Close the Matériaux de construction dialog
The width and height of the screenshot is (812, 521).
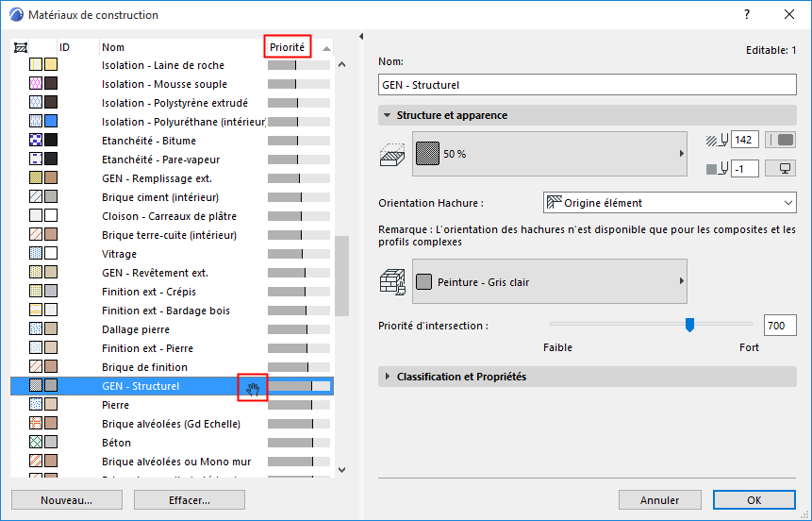[789, 14]
